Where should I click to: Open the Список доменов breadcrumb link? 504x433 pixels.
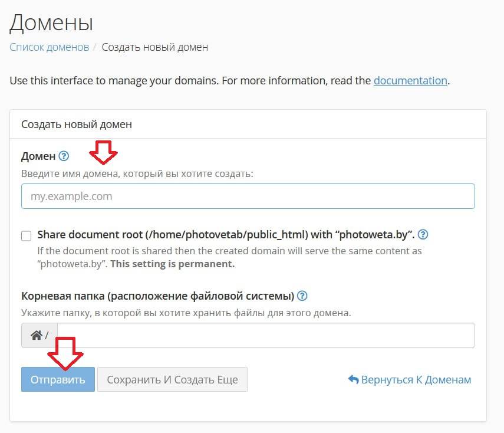click(49, 47)
